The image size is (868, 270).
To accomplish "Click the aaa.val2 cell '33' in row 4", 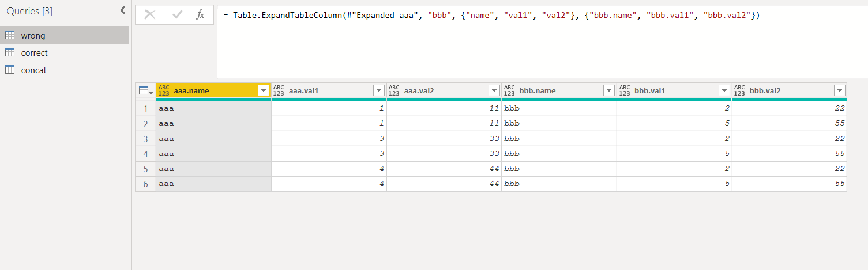I will (x=444, y=154).
